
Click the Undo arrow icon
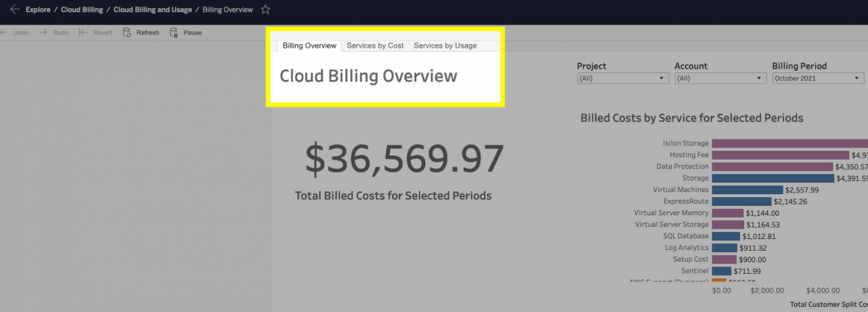[6, 32]
